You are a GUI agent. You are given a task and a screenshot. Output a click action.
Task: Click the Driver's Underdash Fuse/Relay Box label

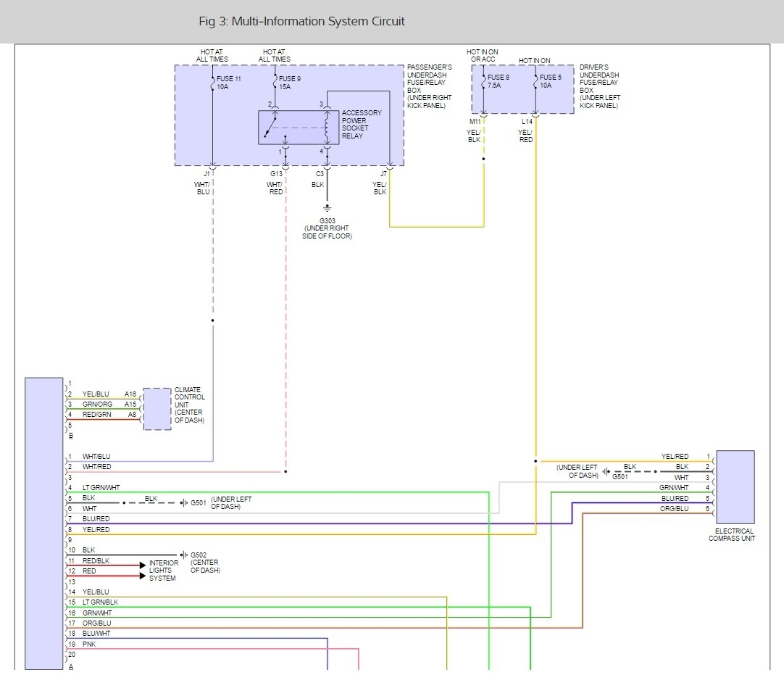pos(599,86)
